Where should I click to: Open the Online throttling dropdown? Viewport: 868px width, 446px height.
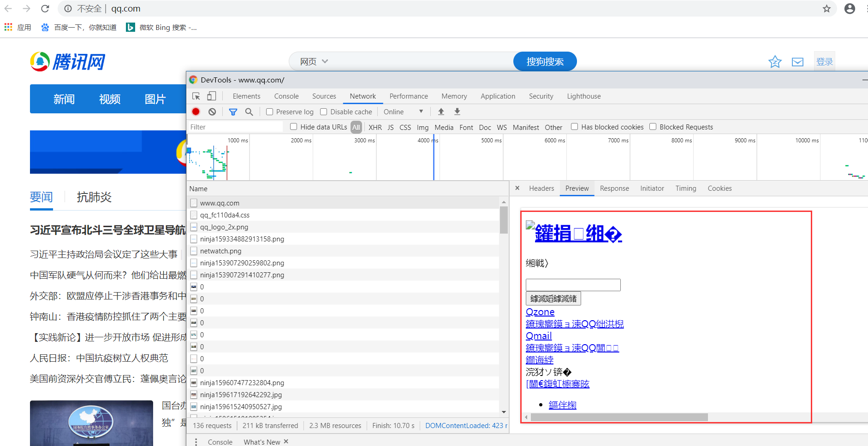click(403, 111)
